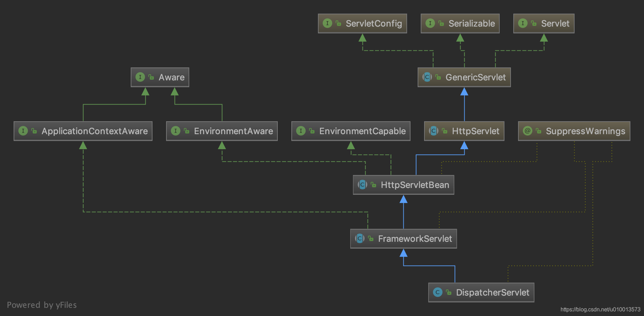Screen dimensions: 644x316
Task: Select the EnvironmentAware node label
Action: click(x=233, y=131)
